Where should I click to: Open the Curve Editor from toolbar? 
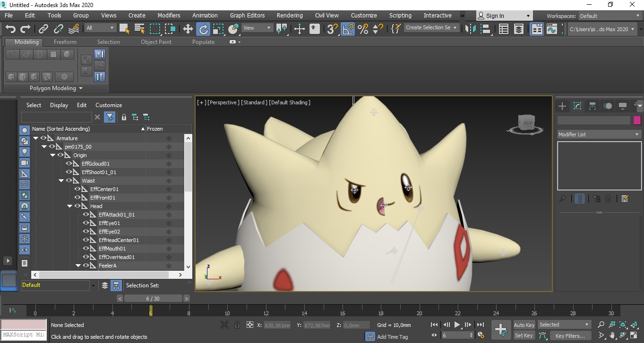[552, 29]
